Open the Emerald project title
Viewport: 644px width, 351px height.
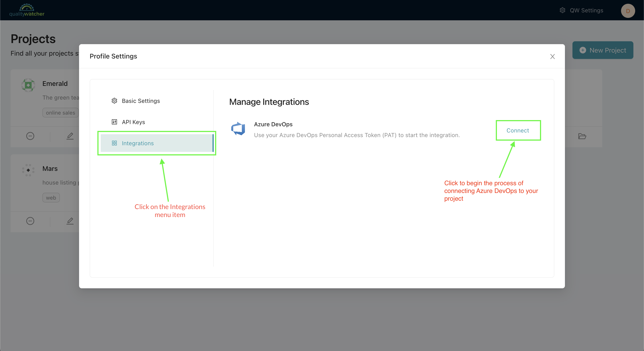[55, 83]
